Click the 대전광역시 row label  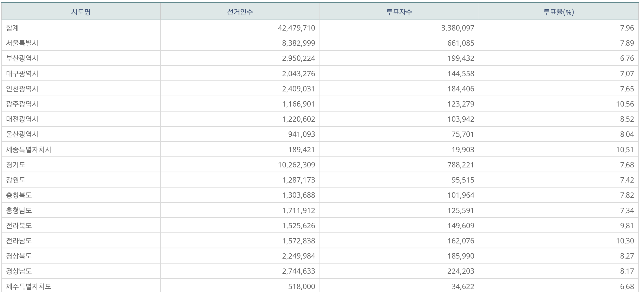[22, 119]
